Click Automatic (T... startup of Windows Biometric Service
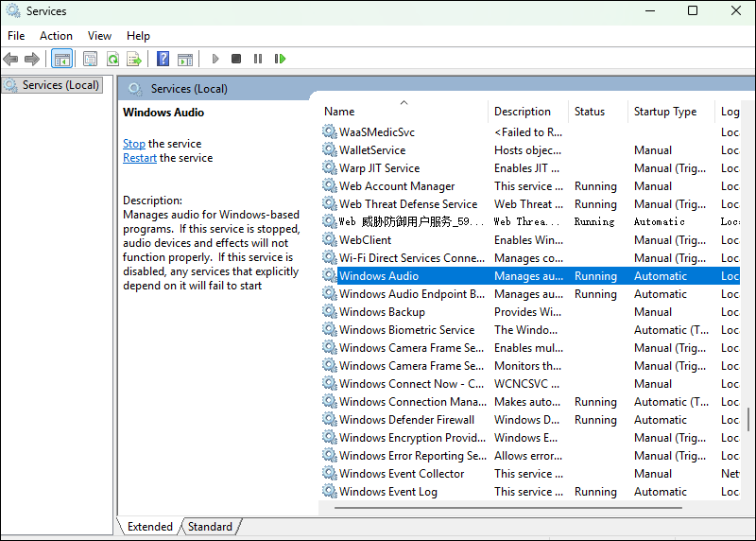756x541 pixels. coord(671,330)
